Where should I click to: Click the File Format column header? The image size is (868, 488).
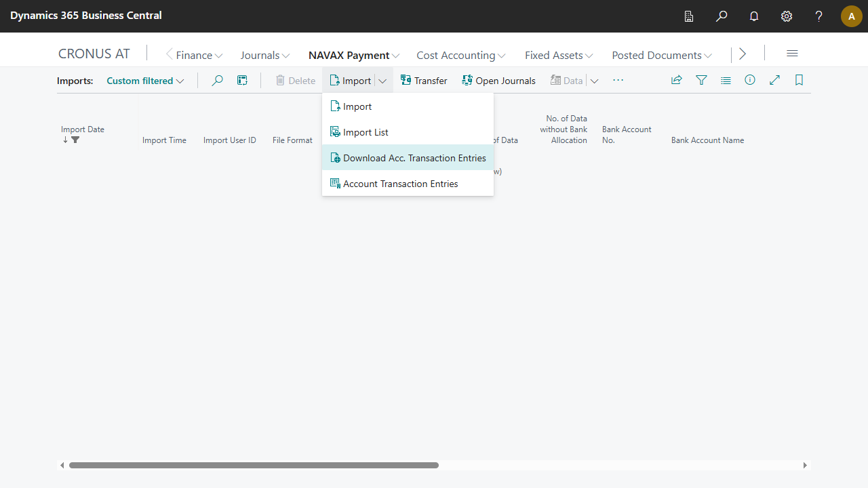tap(292, 140)
